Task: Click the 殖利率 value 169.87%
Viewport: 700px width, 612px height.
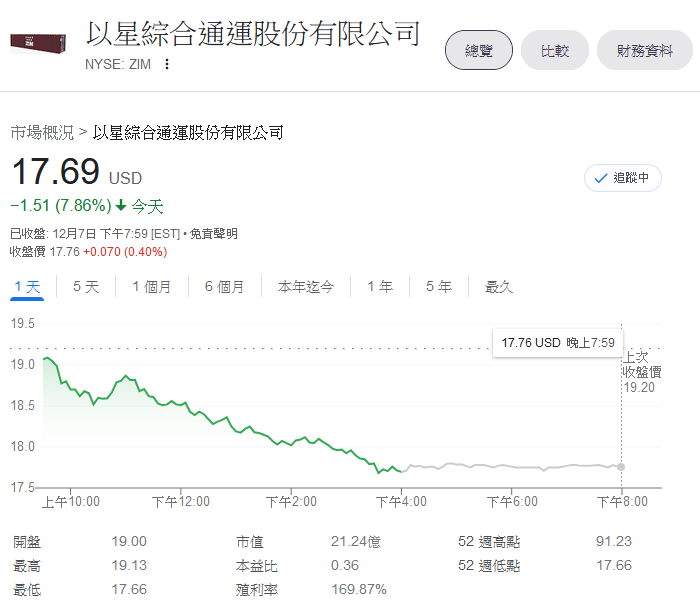Action: pyautogui.click(x=358, y=590)
